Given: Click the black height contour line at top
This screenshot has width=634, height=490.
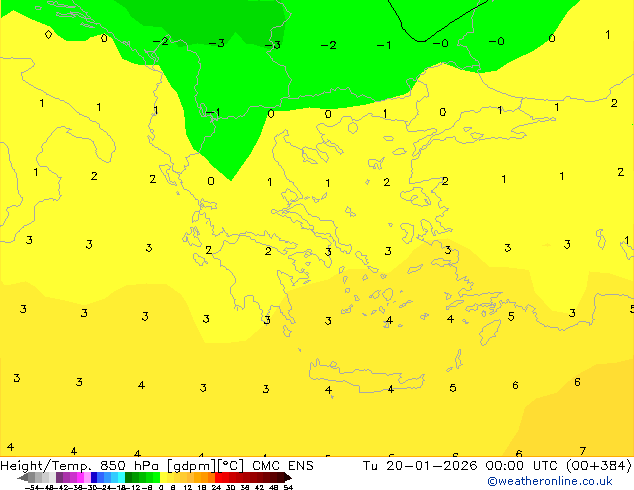Looking at the screenshot, I should (x=421, y=41).
